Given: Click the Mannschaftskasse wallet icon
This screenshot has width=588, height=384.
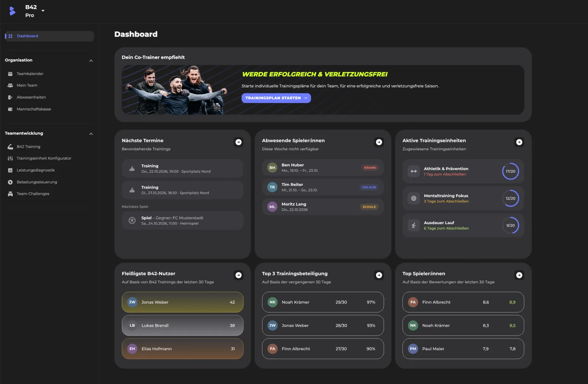Looking at the screenshot, I should coord(10,109).
